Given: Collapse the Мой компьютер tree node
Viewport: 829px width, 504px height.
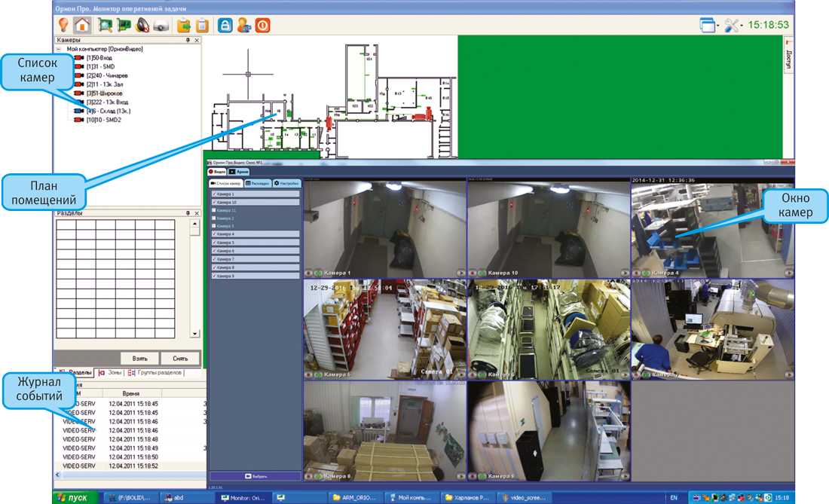Looking at the screenshot, I should click(59, 49).
